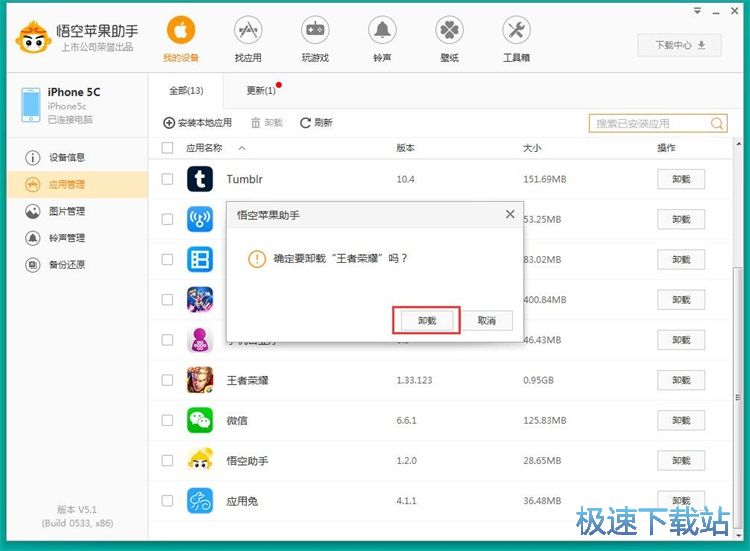Select App Management (应用管理) in sidebar

[x=77, y=184]
